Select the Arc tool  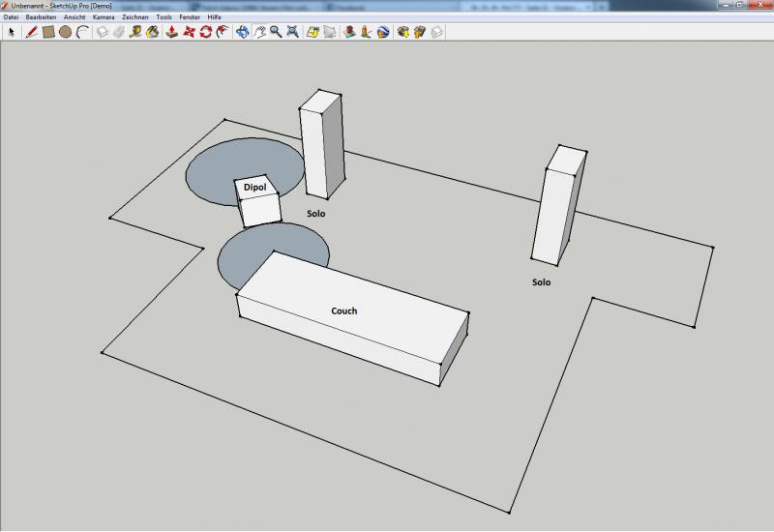tap(82, 32)
